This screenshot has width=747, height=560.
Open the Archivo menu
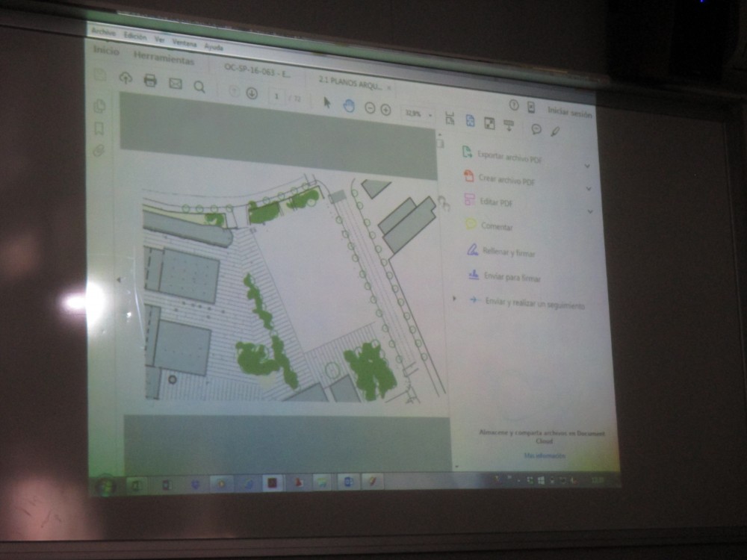coord(103,33)
